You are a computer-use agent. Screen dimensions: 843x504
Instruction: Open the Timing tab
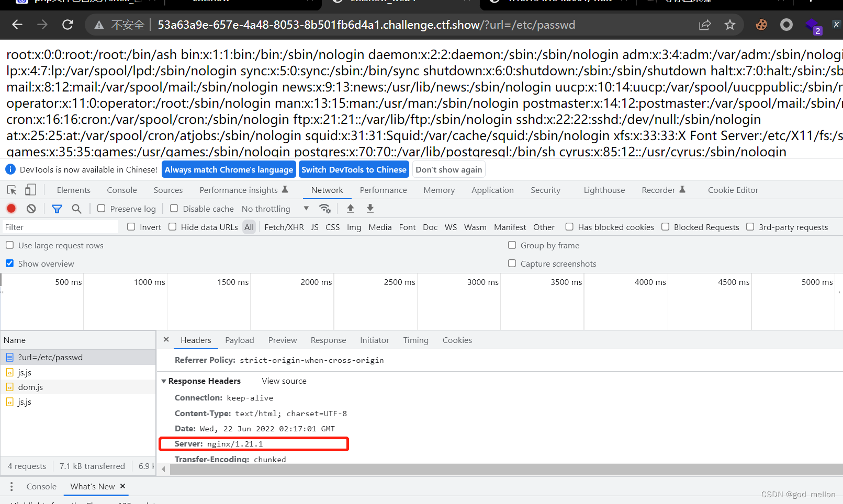coord(415,340)
